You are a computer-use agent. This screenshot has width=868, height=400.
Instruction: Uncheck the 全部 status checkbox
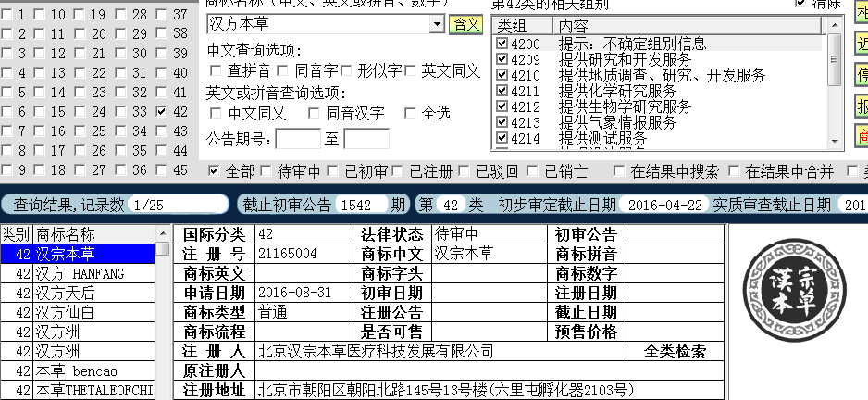pos(214,171)
